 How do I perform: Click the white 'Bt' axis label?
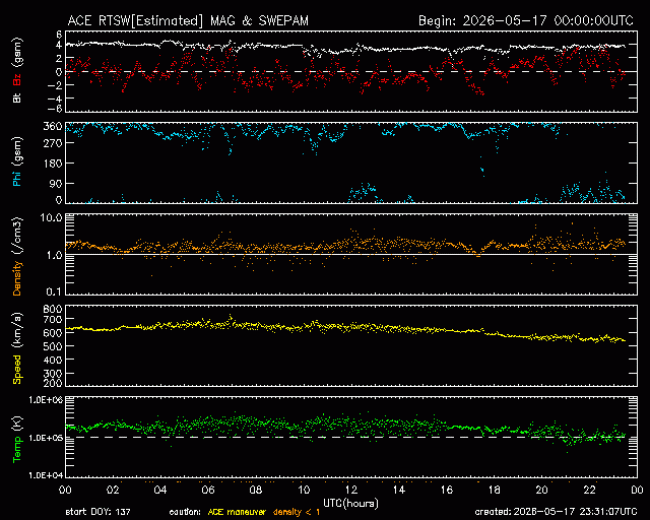click(17, 98)
